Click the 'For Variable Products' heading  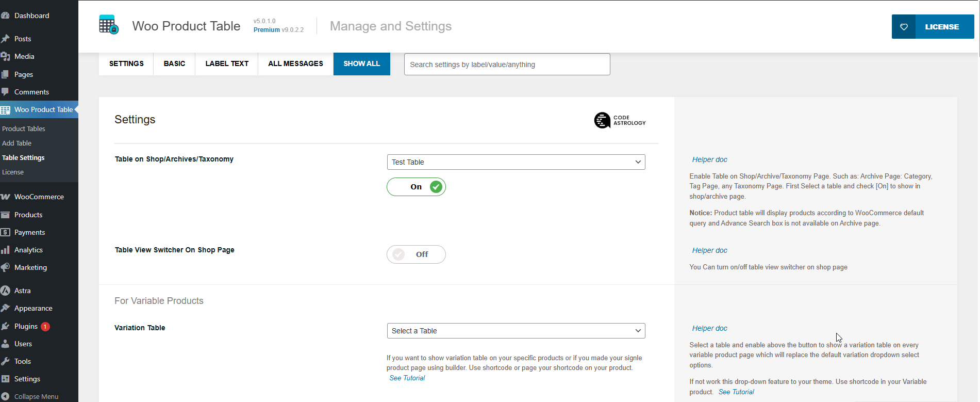(159, 301)
